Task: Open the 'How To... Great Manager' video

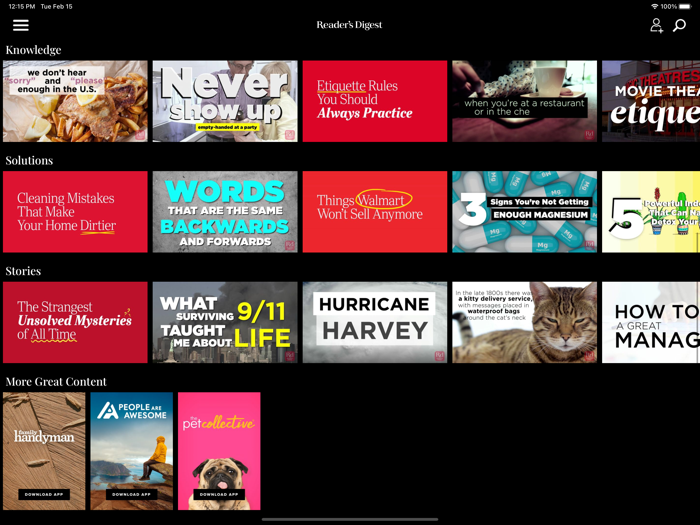Action: (x=651, y=322)
